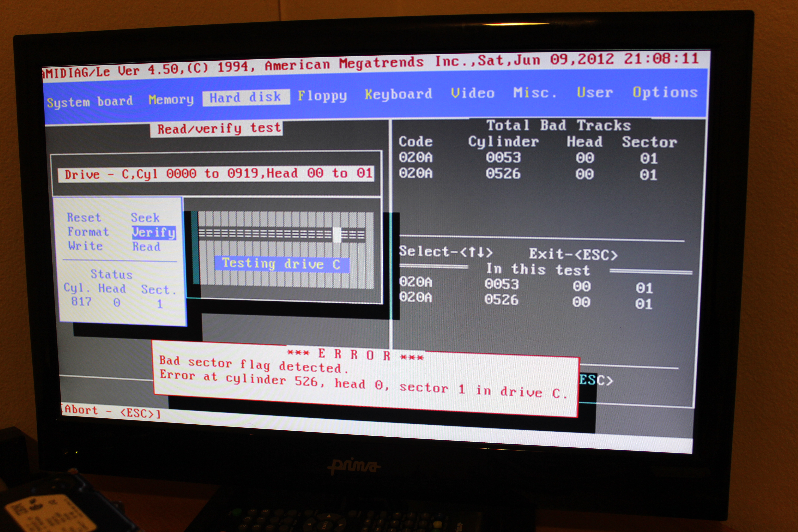Click the progress bar position marker
798x532 pixels.
337,235
